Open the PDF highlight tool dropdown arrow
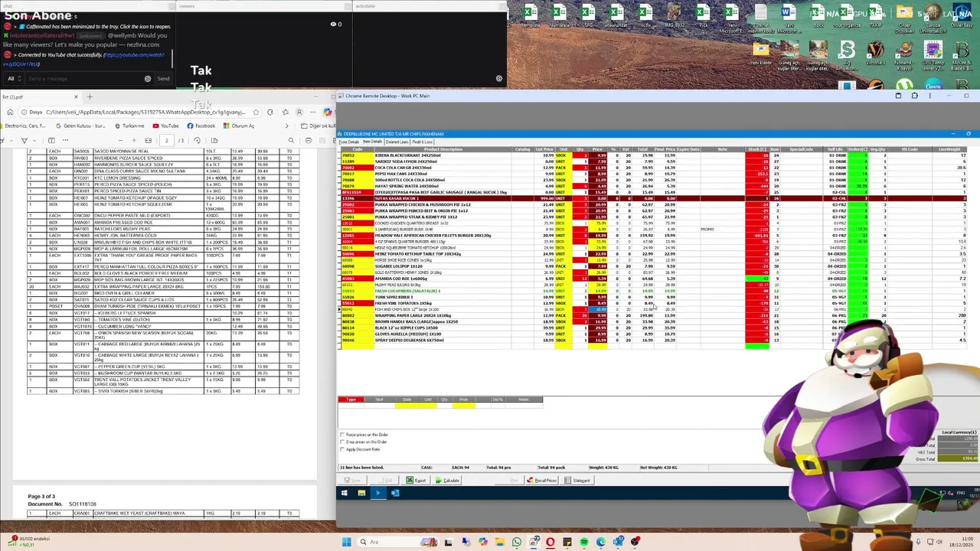Screen dimensions: 980x551 point(33,140)
